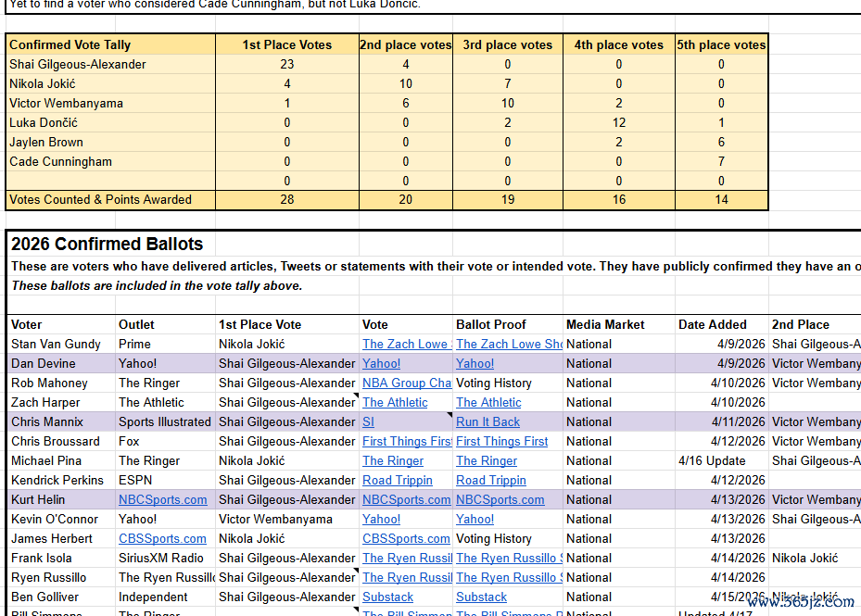The width and height of the screenshot is (861, 616).
Task: Open The Zach Lowe link in Vote column
Action: click(x=406, y=344)
